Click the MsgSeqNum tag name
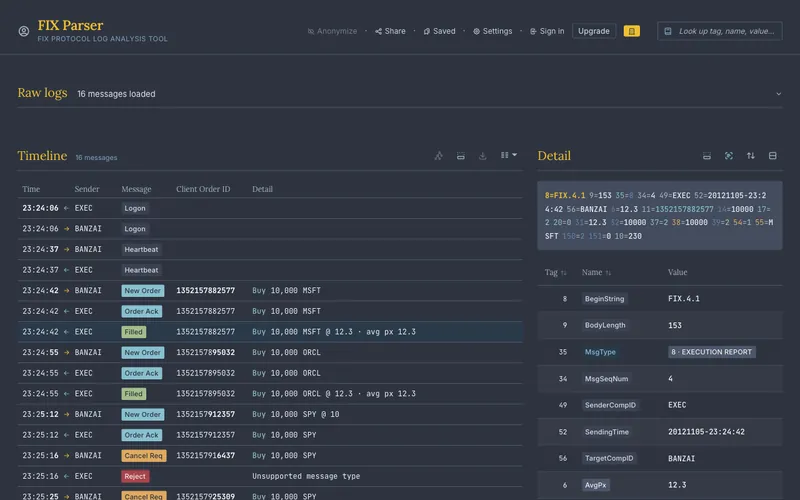Image resolution: width=800 pixels, height=500 pixels. point(606,379)
